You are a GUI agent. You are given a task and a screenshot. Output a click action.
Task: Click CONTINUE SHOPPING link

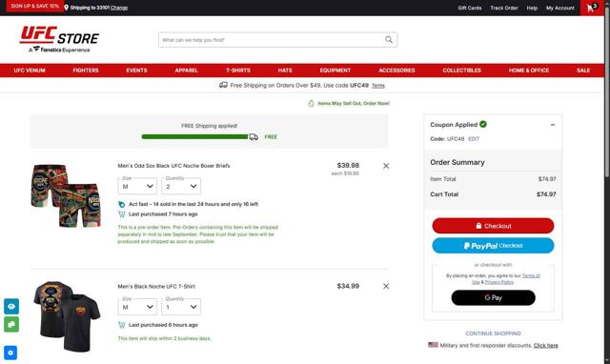[493, 334]
